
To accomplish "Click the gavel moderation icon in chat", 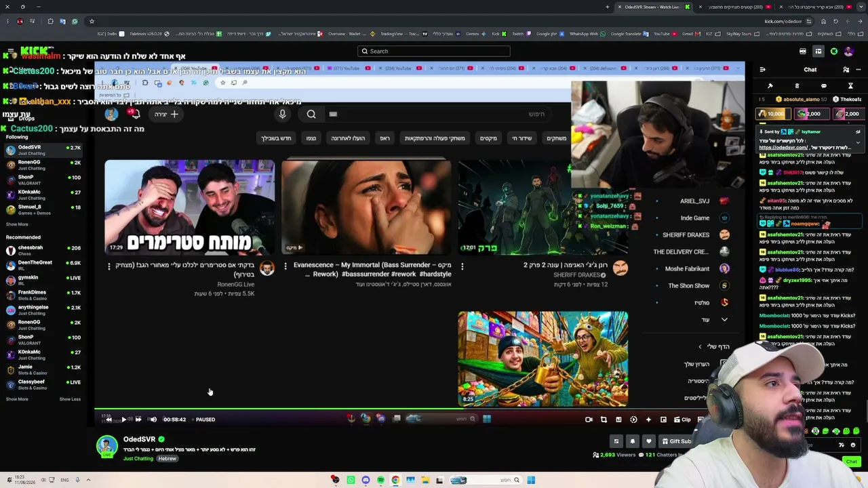I will (770, 86).
